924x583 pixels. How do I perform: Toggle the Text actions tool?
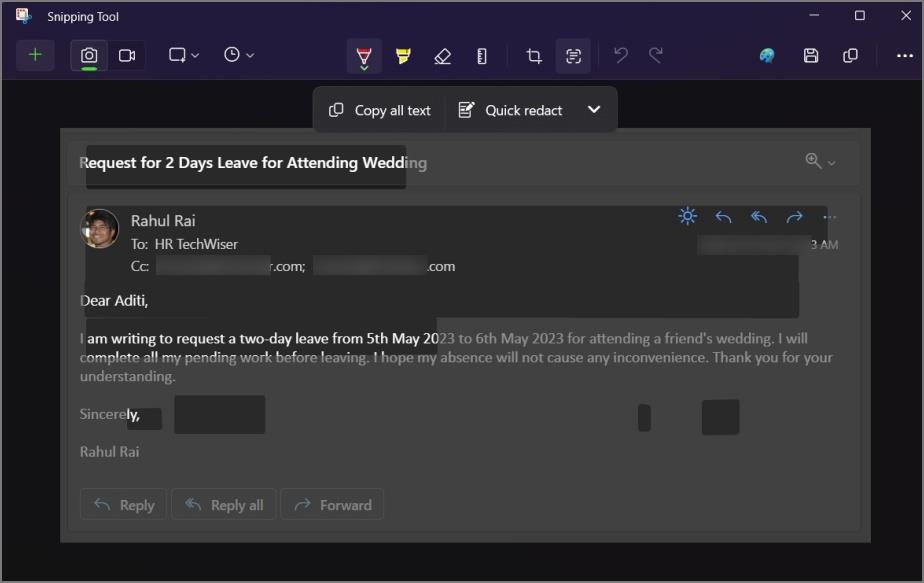tap(573, 56)
